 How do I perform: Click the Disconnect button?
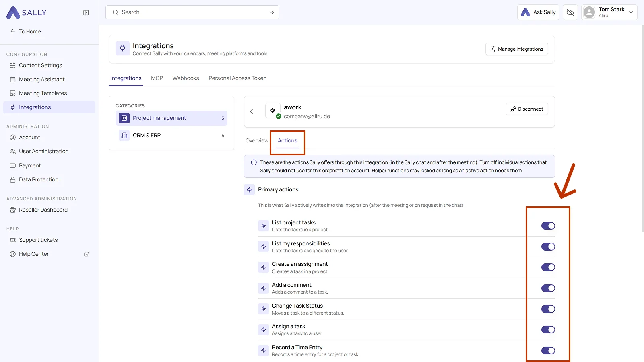(526, 109)
